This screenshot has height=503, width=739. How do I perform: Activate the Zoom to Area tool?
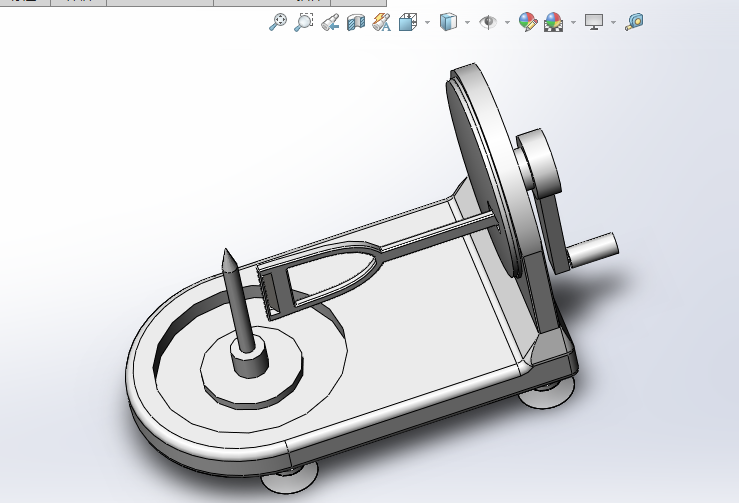coord(303,21)
